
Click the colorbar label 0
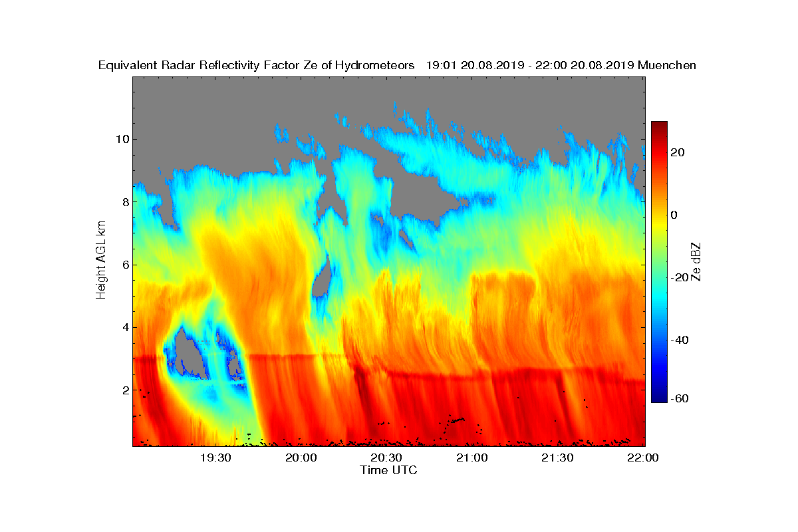click(675, 215)
